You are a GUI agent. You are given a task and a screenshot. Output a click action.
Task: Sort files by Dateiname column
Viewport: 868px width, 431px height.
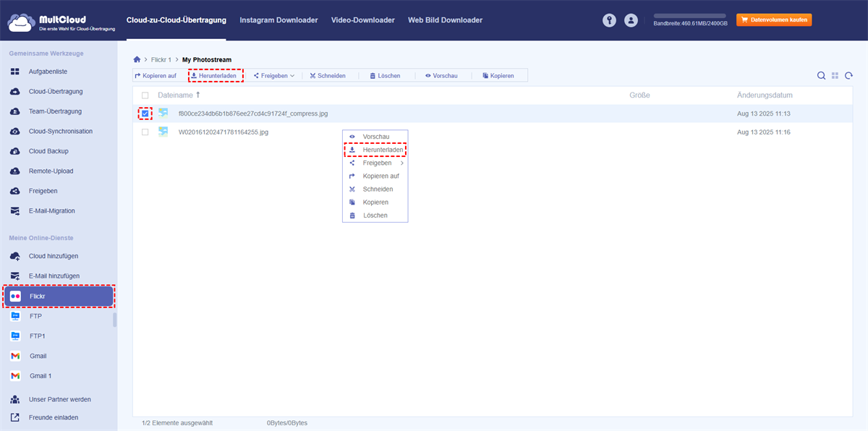176,95
